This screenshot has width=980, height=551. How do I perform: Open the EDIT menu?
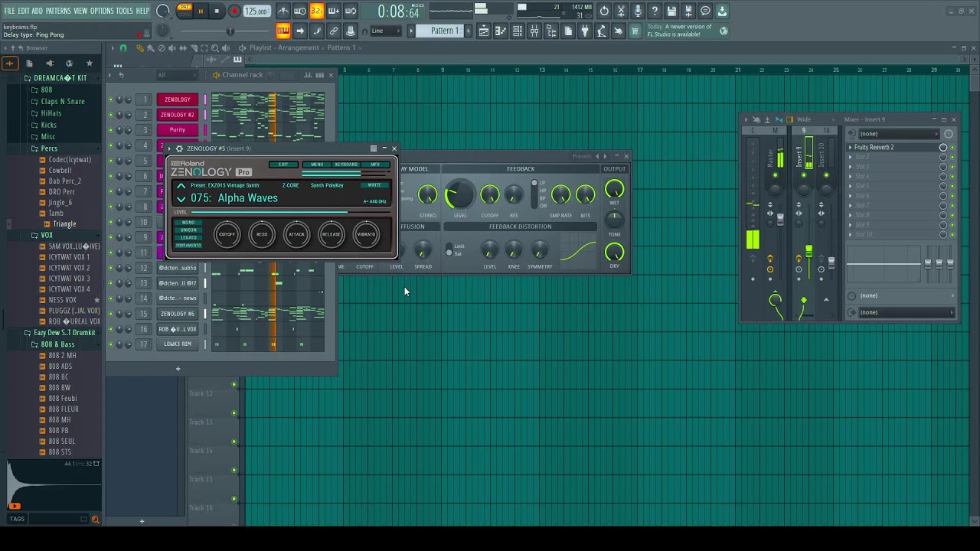coord(24,11)
